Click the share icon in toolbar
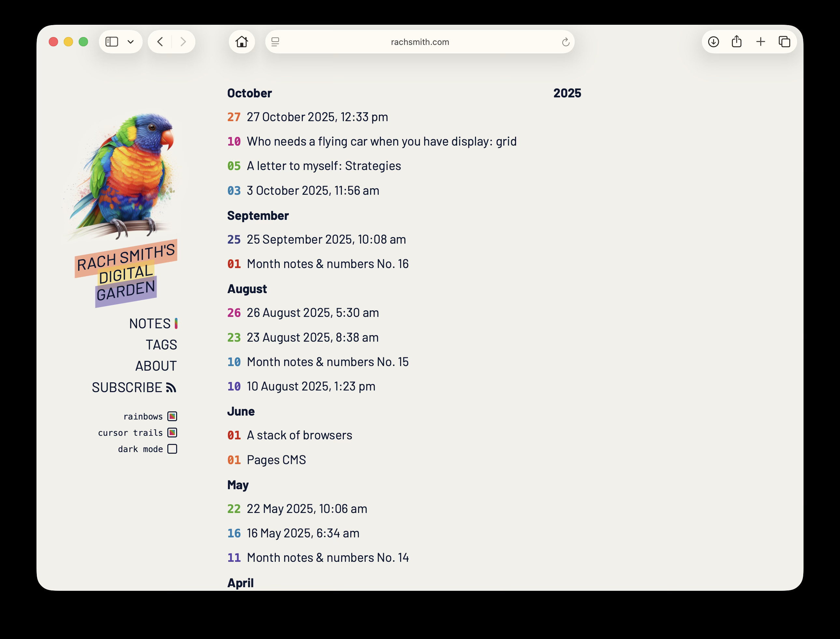Viewport: 840px width, 639px height. click(x=736, y=42)
